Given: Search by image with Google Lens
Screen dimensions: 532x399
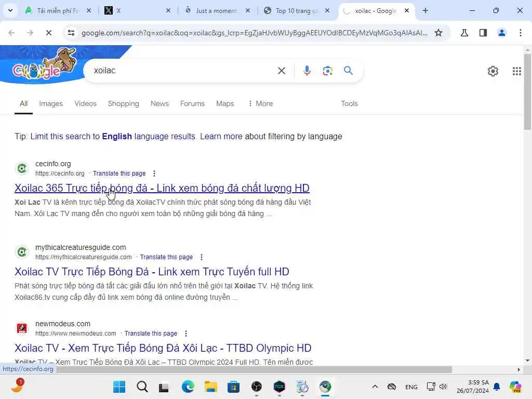Looking at the screenshot, I should [327, 71].
